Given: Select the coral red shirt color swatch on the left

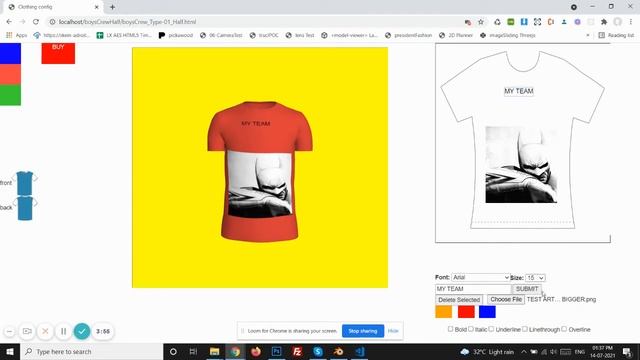Looking at the screenshot, I should [10, 74].
